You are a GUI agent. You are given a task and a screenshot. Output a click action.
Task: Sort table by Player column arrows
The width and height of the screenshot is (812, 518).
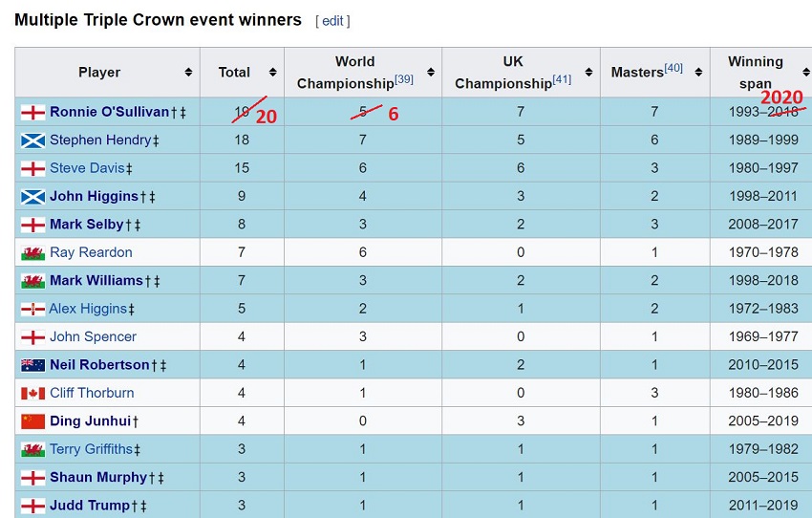click(x=188, y=73)
